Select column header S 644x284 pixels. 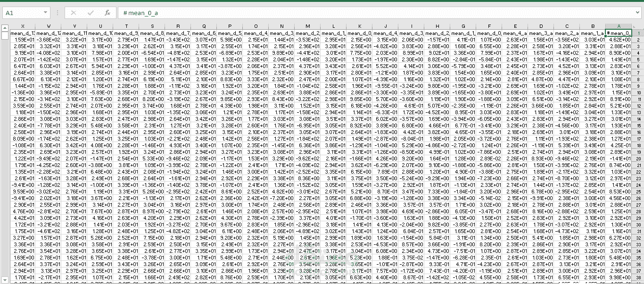pos(152,26)
